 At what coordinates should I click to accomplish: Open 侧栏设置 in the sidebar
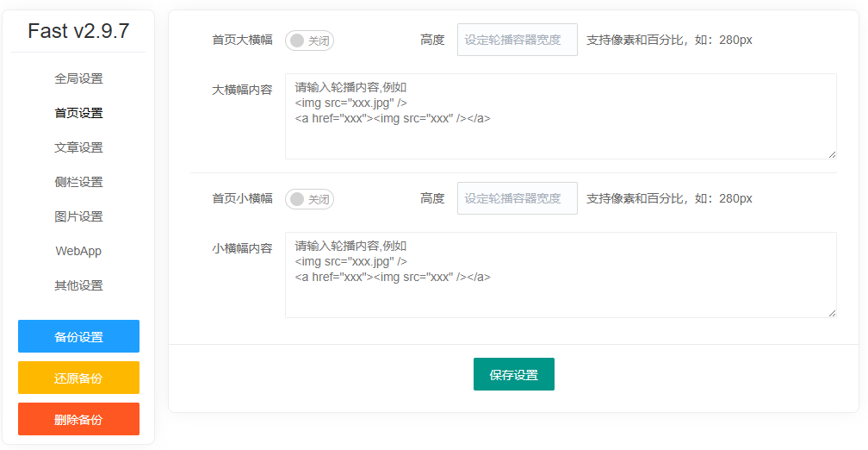(78, 182)
